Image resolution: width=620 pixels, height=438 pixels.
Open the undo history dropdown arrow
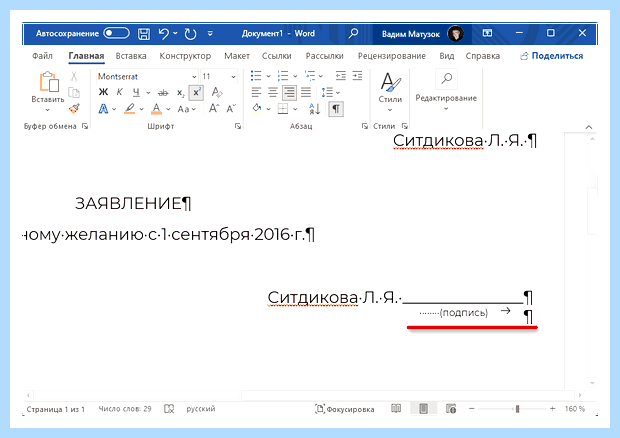tap(175, 34)
